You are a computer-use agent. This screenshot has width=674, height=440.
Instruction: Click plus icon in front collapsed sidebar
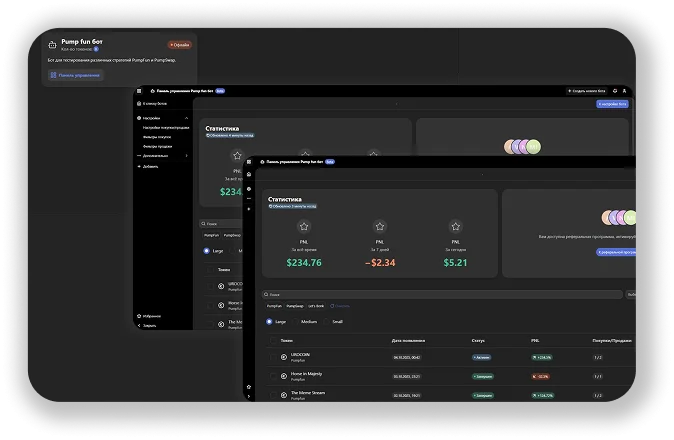[249, 209]
